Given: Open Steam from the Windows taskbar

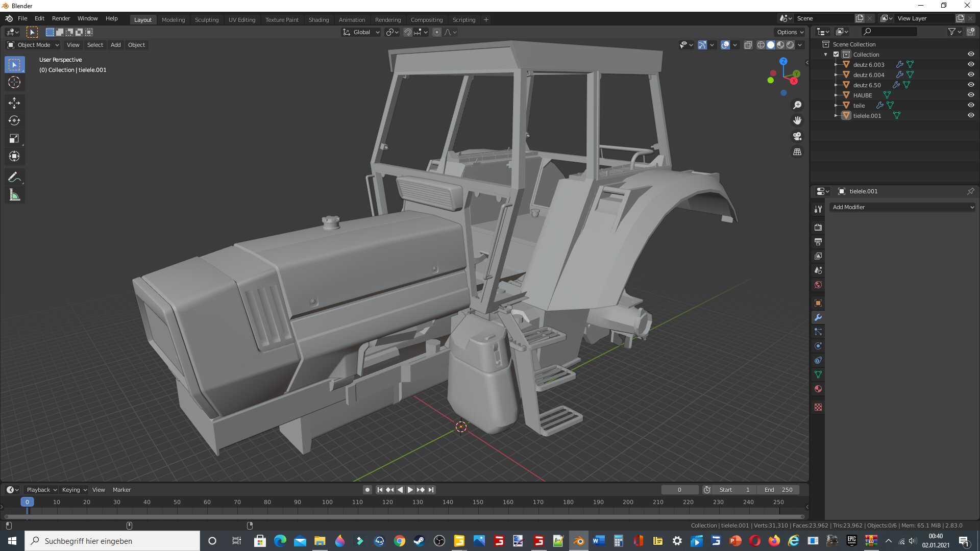Looking at the screenshot, I should tap(419, 541).
